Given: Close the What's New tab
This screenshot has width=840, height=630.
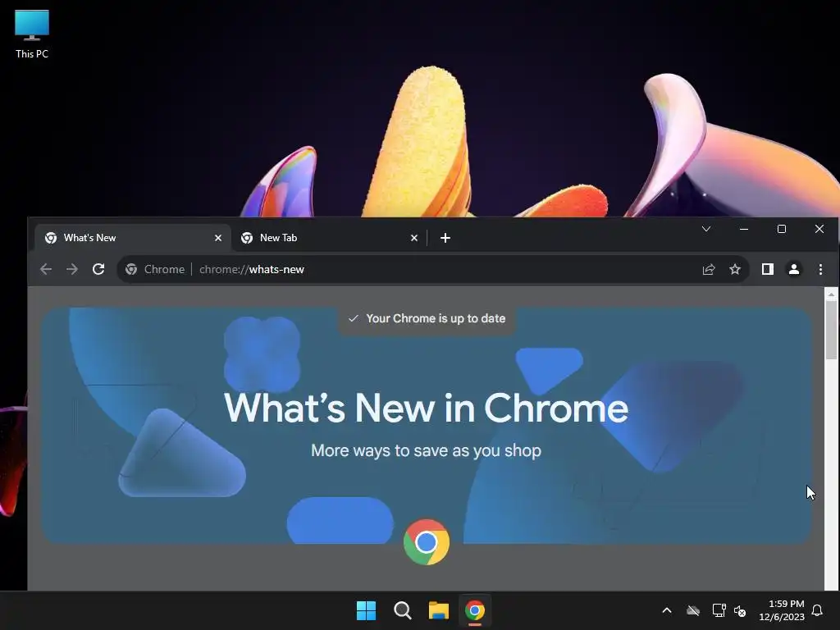Looking at the screenshot, I should coord(218,238).
